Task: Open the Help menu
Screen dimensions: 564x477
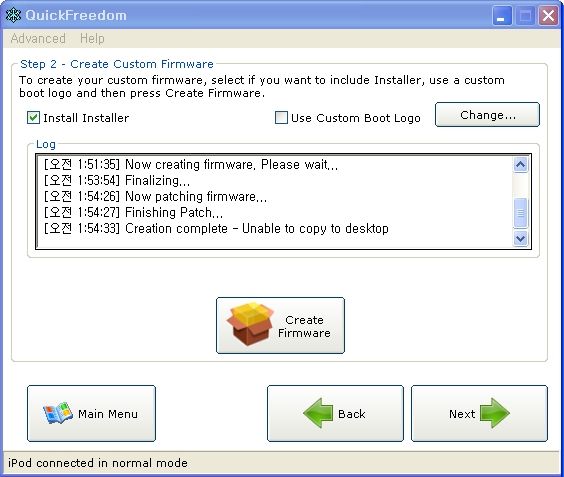Action: 92,38
